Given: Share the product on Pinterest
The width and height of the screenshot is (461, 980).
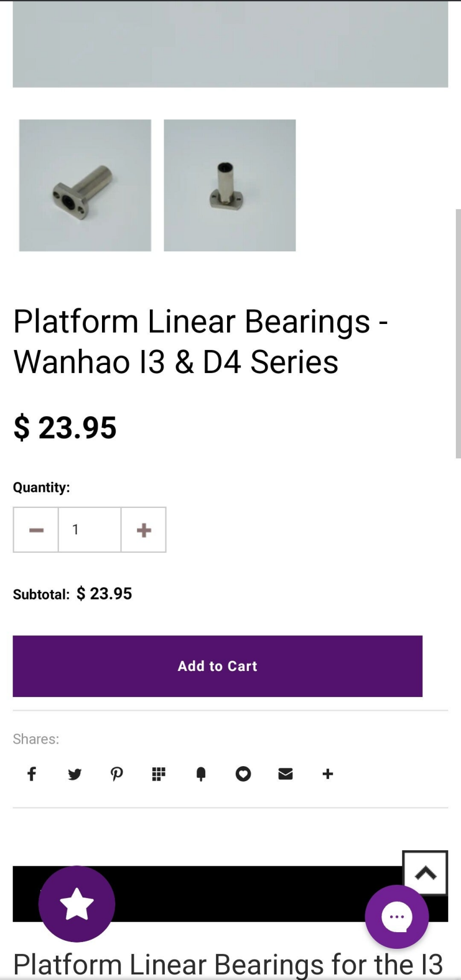Looking at the screenshot, I should [116, 774].
